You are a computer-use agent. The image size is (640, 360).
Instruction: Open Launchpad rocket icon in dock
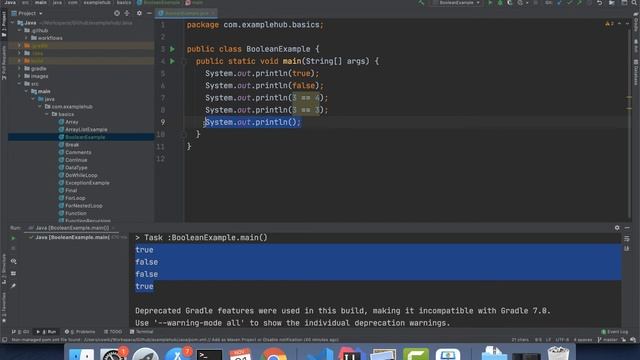pyautogui.click(x=145, y=354)
